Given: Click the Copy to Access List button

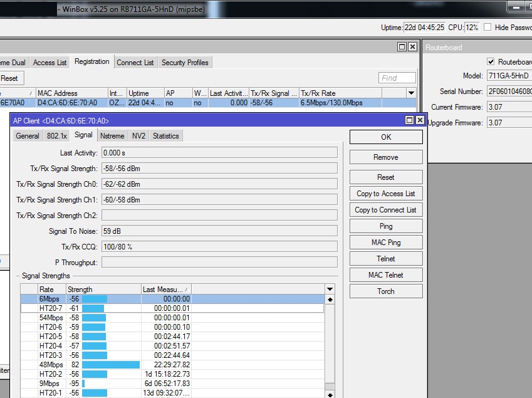Looking at the screenshot, I should [x=386, y=194].
